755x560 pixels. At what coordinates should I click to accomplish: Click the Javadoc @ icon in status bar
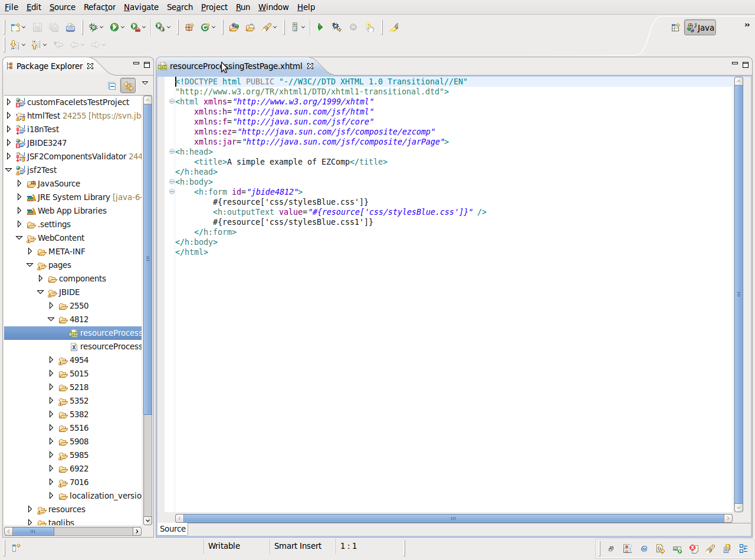pyautogui.click(x=644, y=548)
